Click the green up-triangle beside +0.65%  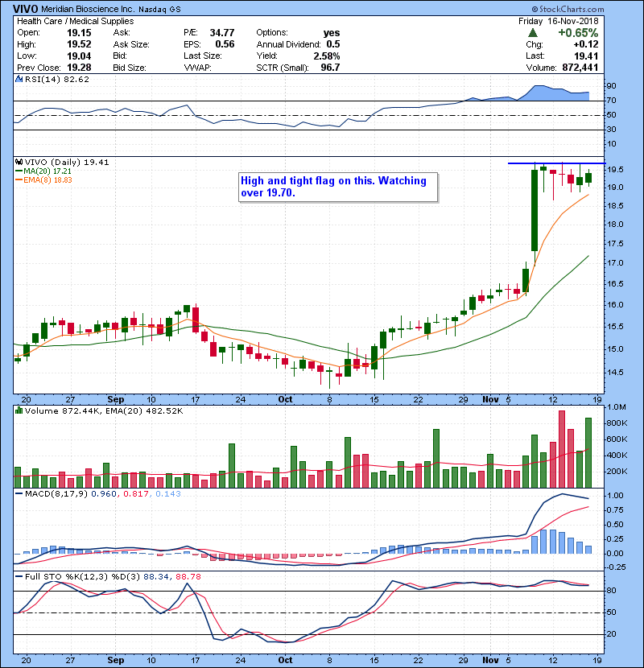532,33
